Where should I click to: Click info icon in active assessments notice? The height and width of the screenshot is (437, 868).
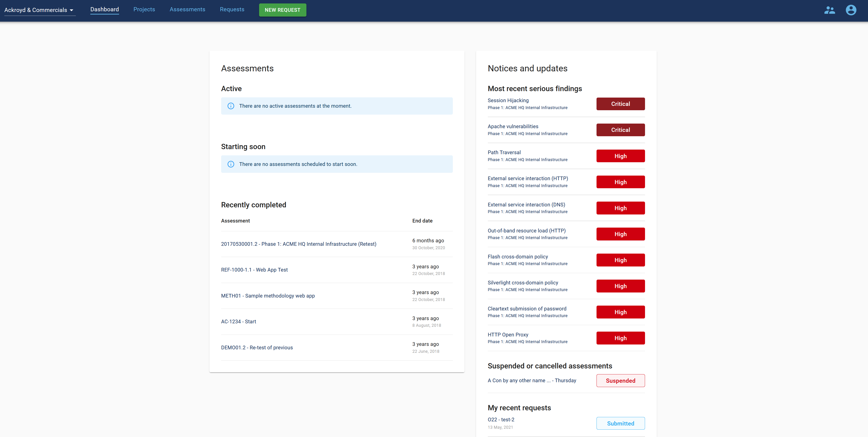(x=231, y=106)
